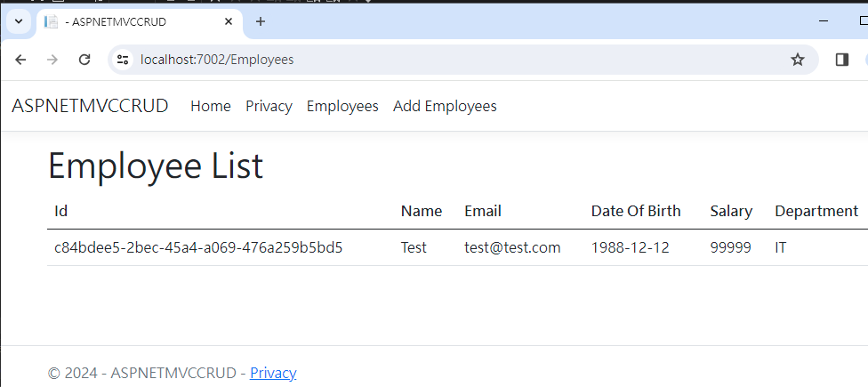Click the test@test.com email cell
This screenshot has width=868, height=387.
coord(512,247)
